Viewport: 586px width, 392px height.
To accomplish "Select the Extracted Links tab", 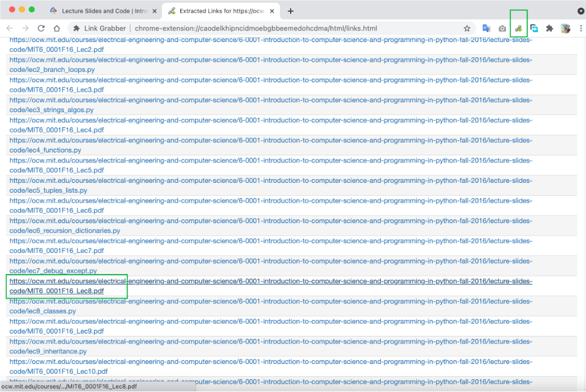I will tap(221, 11).
